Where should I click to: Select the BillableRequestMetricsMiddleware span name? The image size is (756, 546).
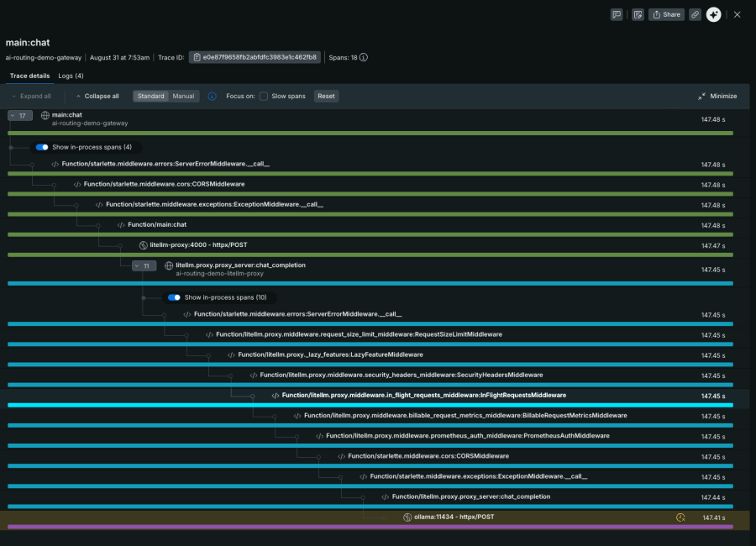[x=465, y=416]
